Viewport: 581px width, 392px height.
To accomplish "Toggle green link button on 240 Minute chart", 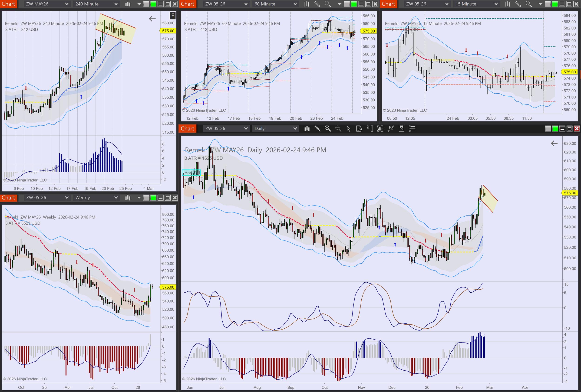I will [x=153, y=4].
